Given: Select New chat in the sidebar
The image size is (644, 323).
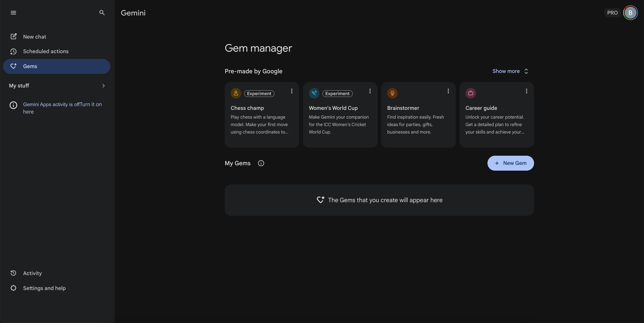Looking at the screenshot, I should click(56, 37).
